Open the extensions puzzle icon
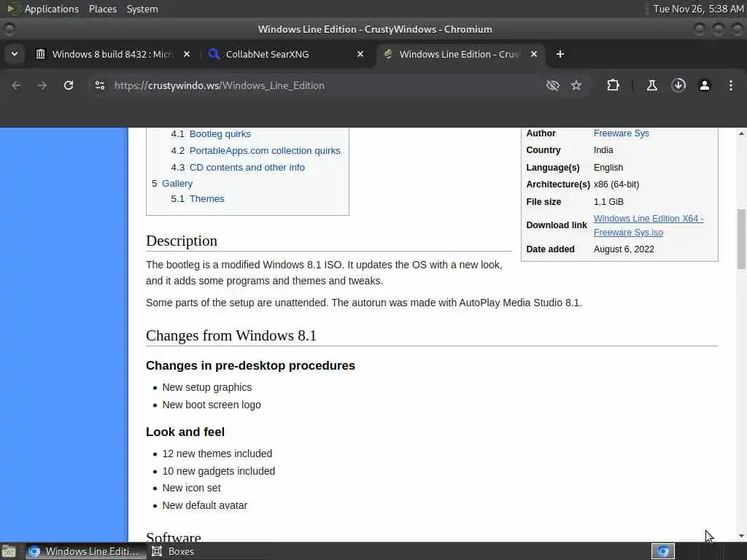Image resolution: width=747 pixels, height=560 pixels. (613, 85)
